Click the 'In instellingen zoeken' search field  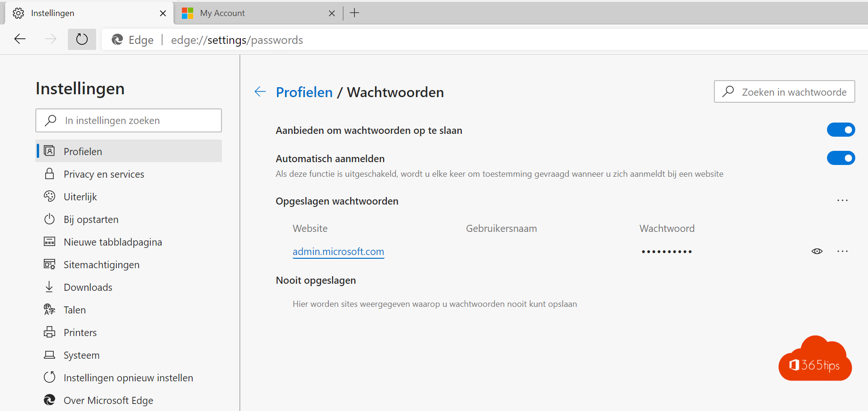[129, 121]
